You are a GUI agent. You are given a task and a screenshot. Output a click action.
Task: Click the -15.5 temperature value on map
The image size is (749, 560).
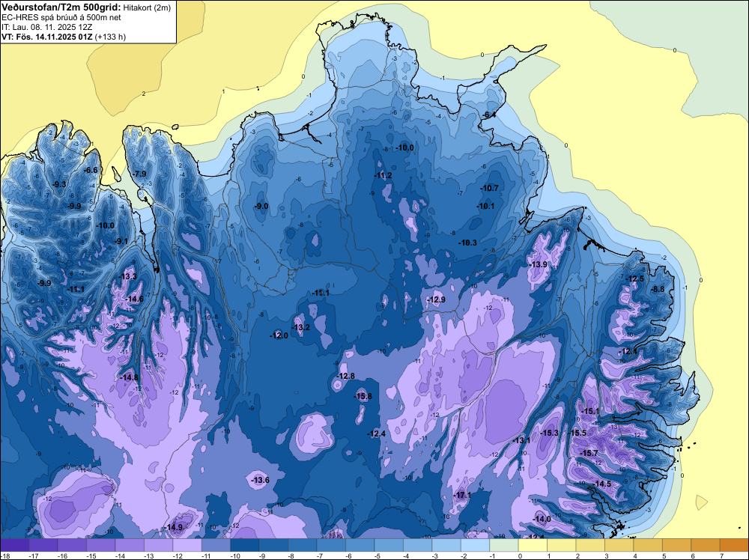click(577, 433)
